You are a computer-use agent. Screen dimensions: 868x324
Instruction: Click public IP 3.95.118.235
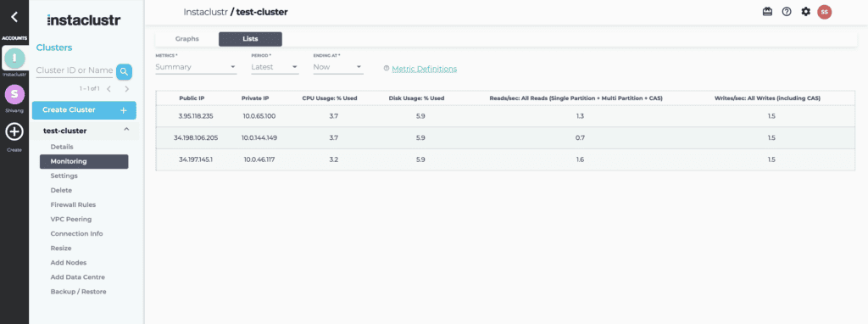pos(196,116)
